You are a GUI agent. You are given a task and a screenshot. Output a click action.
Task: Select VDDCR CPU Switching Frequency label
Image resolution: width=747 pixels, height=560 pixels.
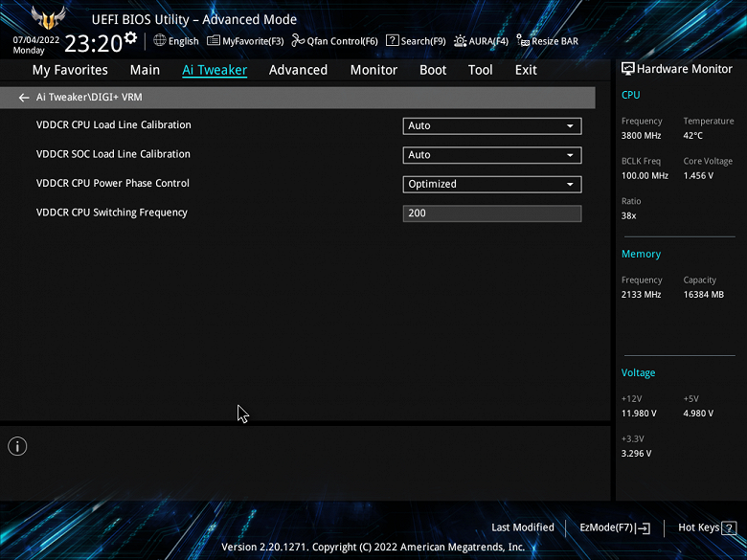[x=111, y=213]
